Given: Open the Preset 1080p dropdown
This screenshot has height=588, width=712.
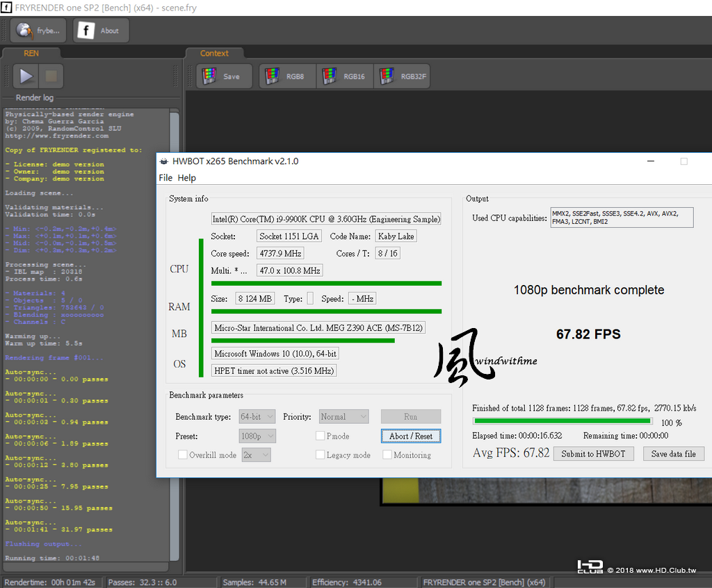Looking at the screenshot, I should 257,436.
